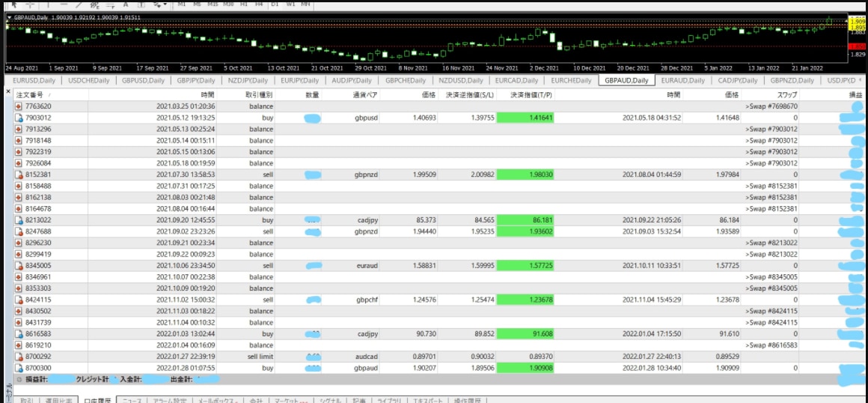Viewport: 868px width, 403px height.
Task: Click the balance icon of order 8353303
Action: [x=18, y=288]
